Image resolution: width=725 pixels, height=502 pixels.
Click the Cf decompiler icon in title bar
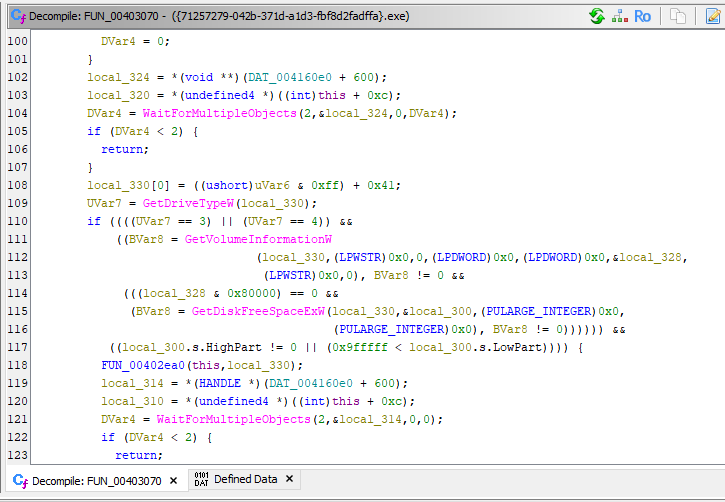tap(17, 17)
